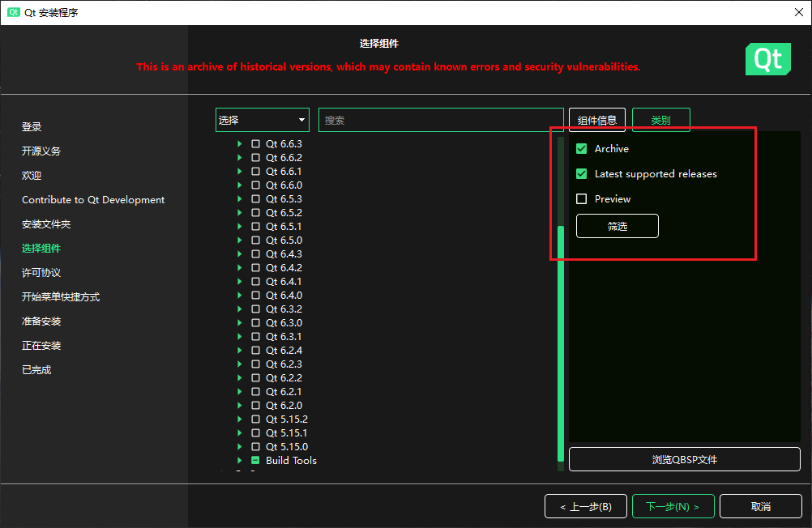Click the green Qt logo icon
The width and height of the screenshot is (812, 528).
pyautogui.click(x=767, y=60)
